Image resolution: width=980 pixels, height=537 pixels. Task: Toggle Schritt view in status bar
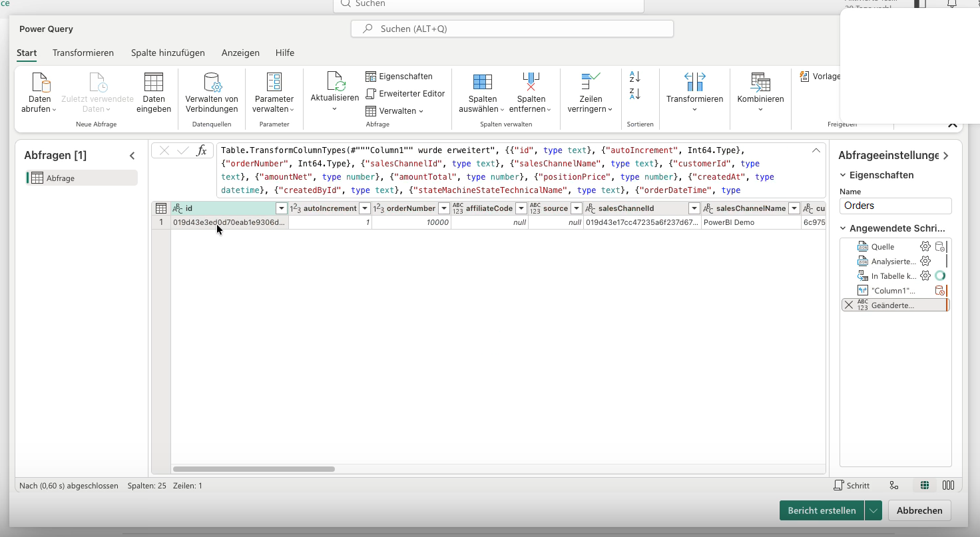tap(852, 486)
